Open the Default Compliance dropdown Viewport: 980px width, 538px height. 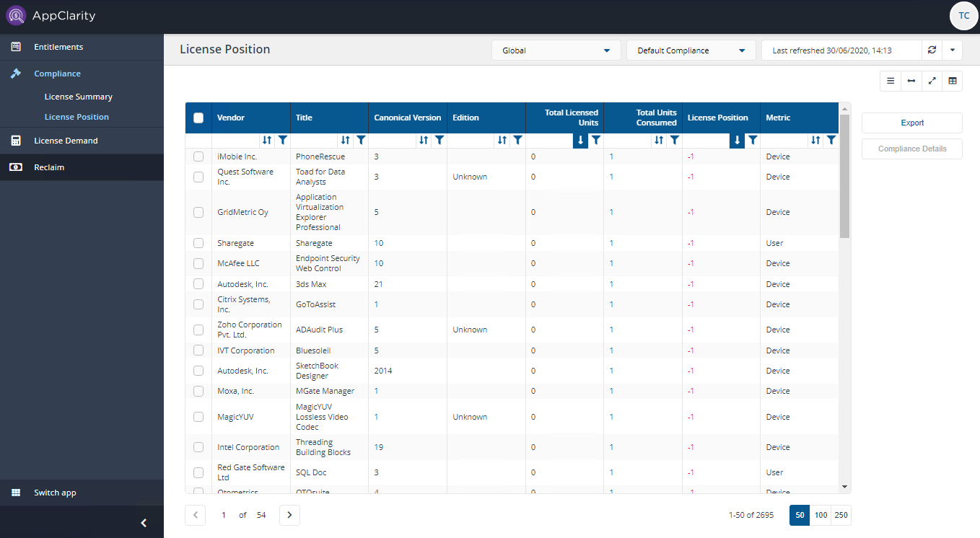(691, 50)
